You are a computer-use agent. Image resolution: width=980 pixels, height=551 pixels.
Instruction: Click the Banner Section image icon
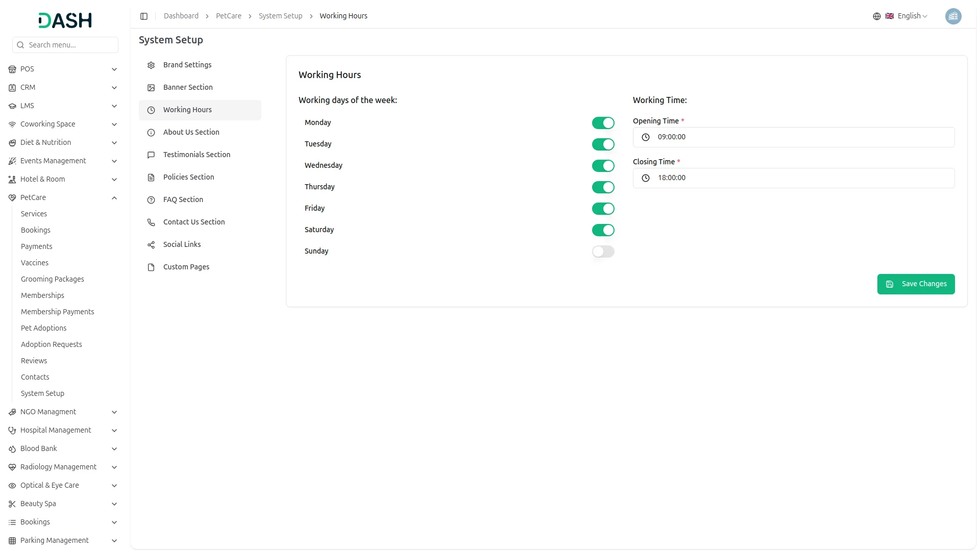pos(151,88)
